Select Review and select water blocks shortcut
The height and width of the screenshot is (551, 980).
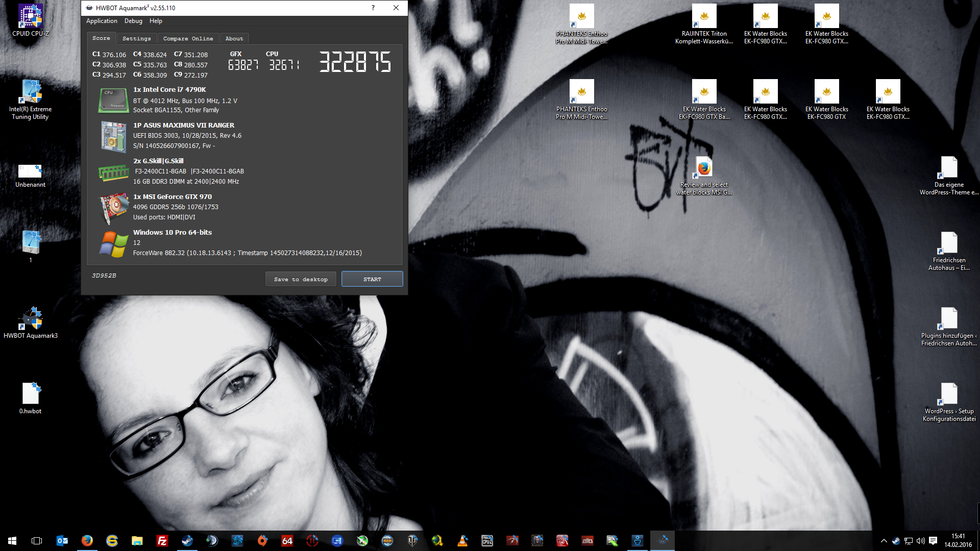click(x=704, y=175)
